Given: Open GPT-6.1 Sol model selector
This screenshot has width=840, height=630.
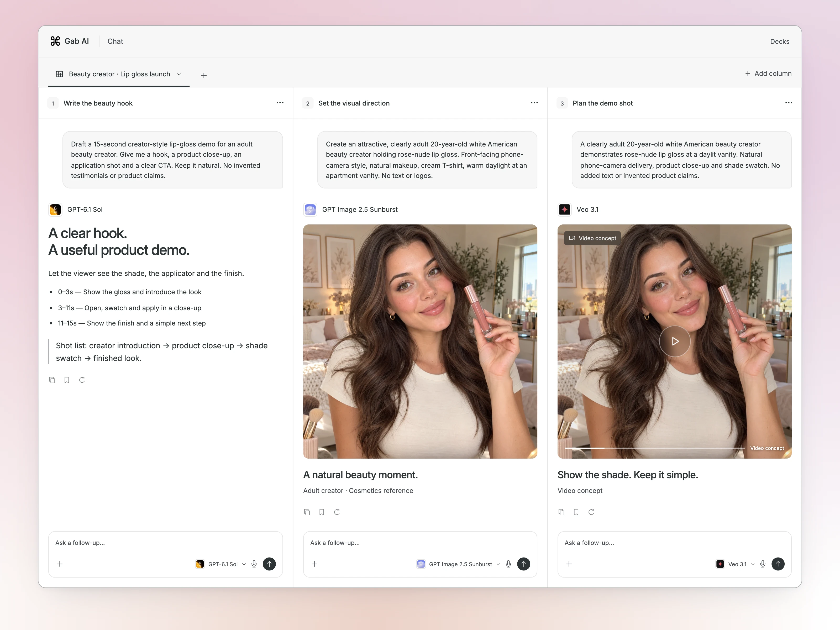Looking at the screenshot, I should tap(221, 564).
